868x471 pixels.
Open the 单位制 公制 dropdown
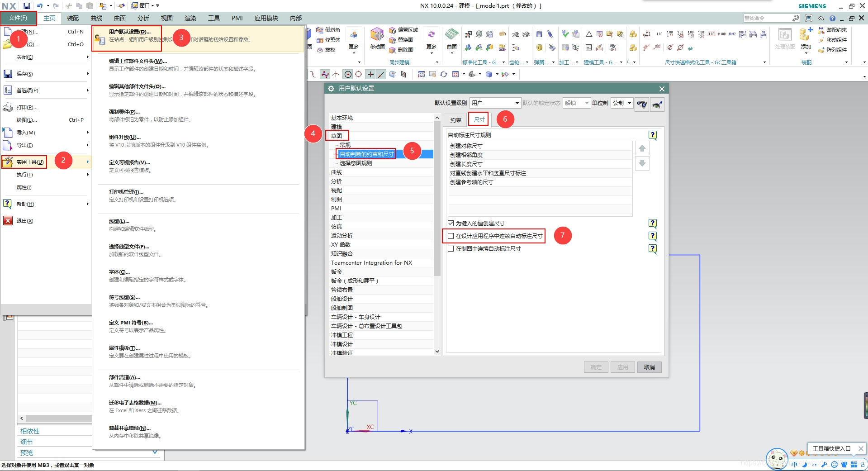[x=621, y=103]
